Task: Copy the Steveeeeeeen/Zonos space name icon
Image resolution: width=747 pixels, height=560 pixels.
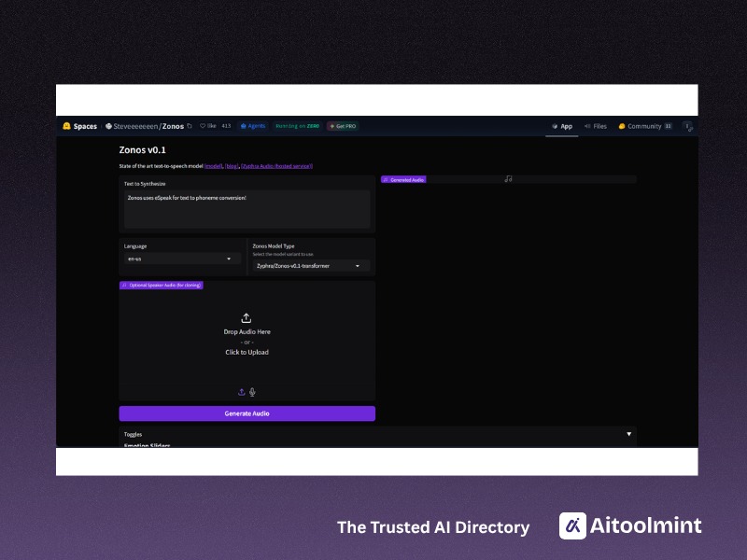Action: (x=190, y=126)
